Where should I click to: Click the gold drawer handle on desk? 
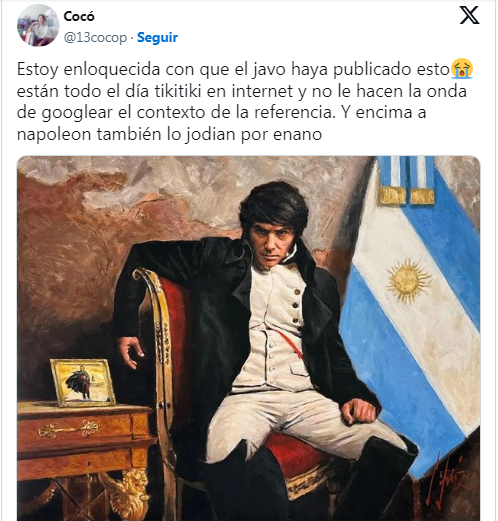tap(69, 429)
